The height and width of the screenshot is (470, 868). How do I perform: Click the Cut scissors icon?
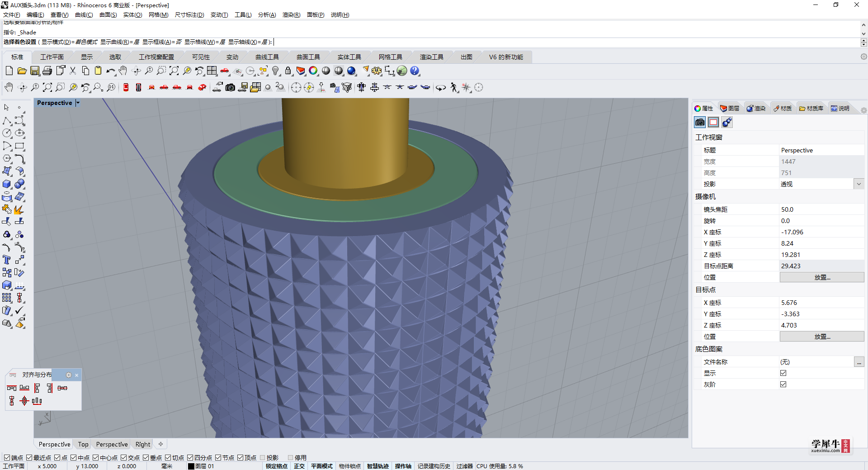(73, 71)
